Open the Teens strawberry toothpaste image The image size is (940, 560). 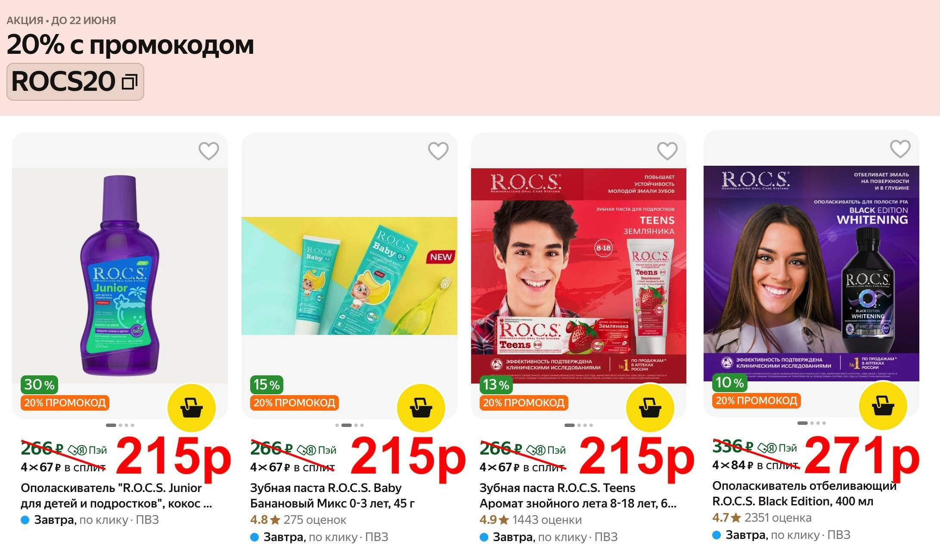pyautogui.click(x=579, y=275)
